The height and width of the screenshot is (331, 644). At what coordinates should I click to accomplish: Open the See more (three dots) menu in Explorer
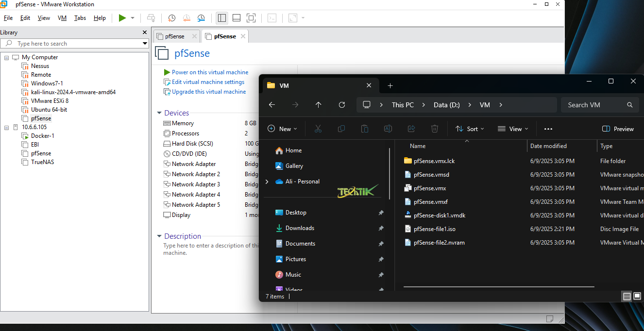[548, 129]
